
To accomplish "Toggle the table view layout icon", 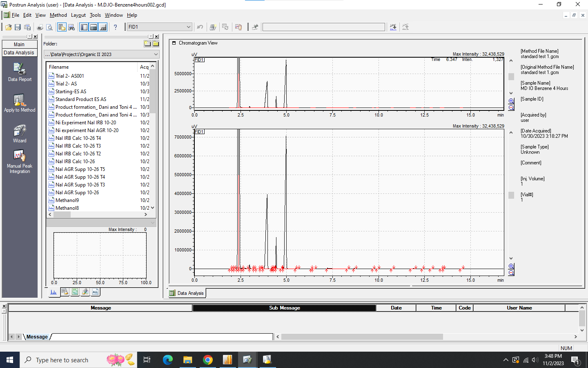I will click(94, 27).
